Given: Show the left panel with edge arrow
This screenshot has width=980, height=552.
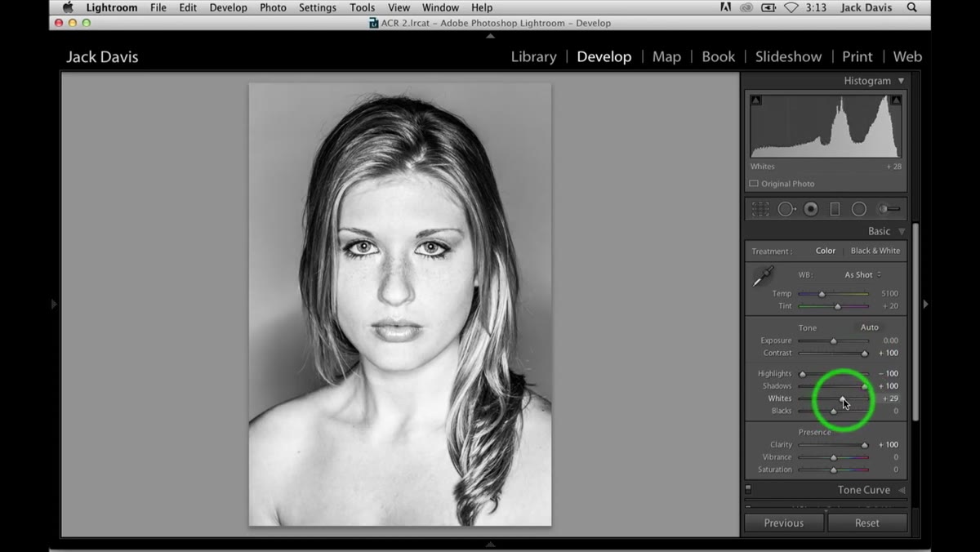Looking at the screenshot, I should tap(54, 304).
